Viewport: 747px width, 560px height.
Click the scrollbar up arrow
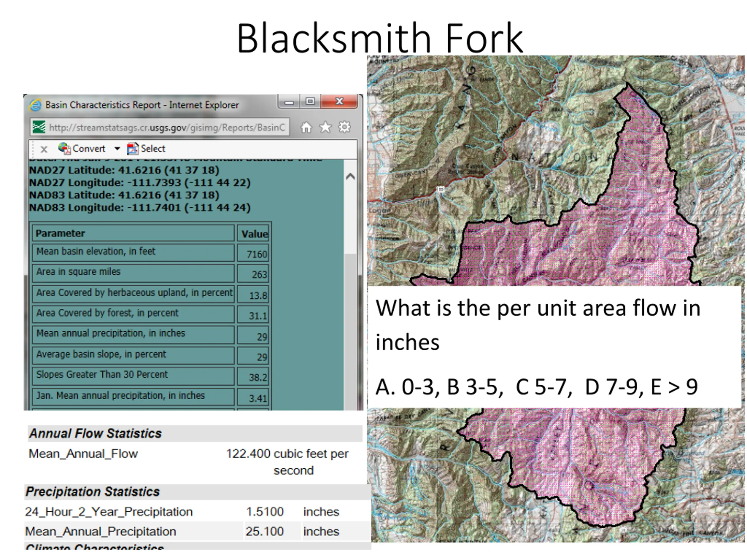(350, 176)
